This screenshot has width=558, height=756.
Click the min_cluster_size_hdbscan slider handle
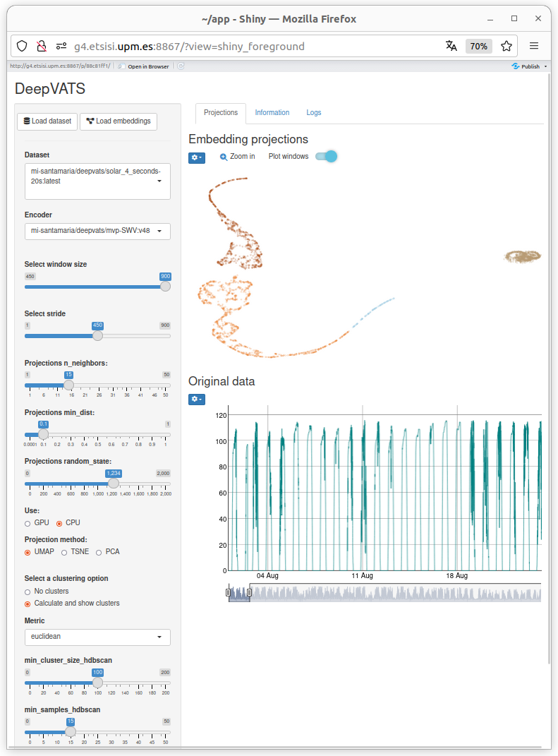97,683
